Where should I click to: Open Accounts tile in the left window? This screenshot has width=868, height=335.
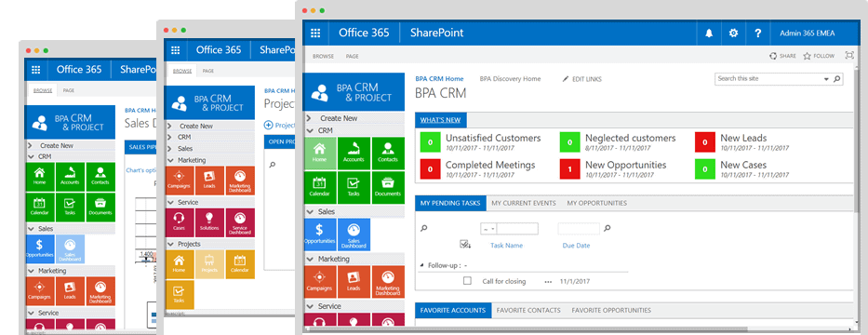coord(70,177)
